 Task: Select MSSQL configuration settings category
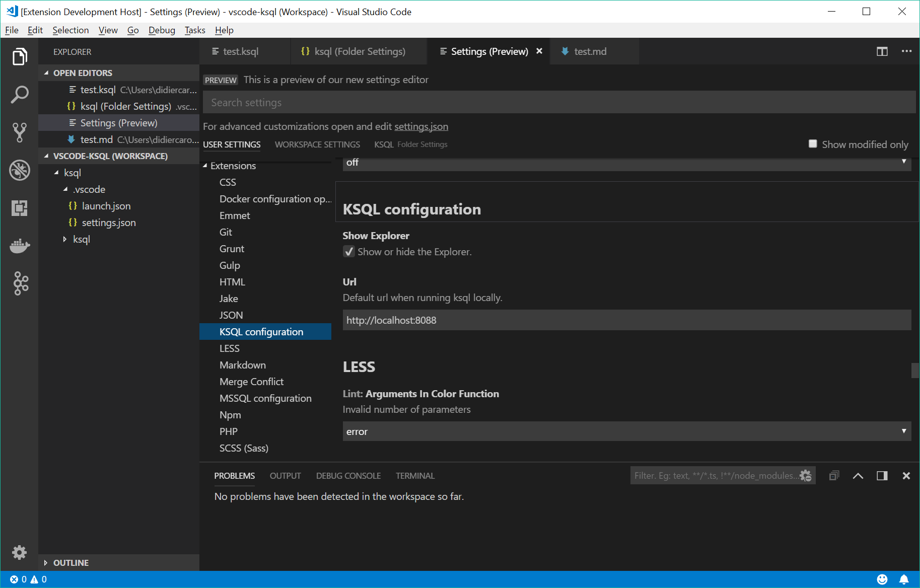click(x=265, y=398)
